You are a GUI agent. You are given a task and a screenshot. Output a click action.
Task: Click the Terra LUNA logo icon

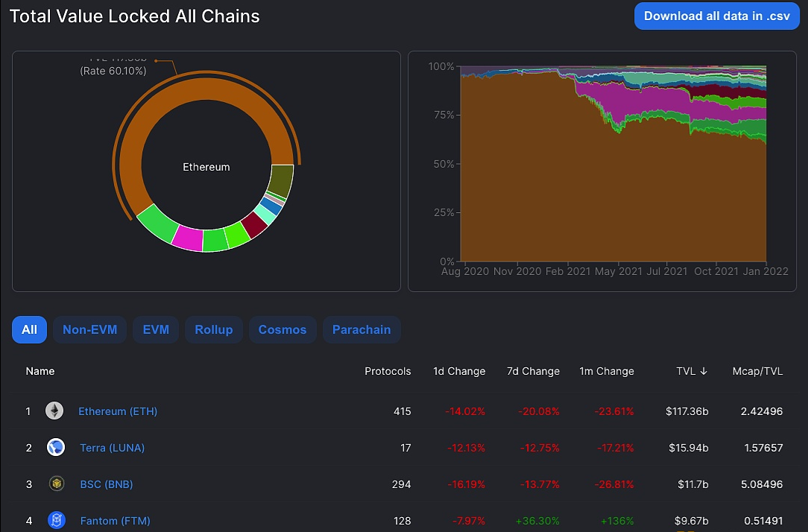[x=56, y=447]
